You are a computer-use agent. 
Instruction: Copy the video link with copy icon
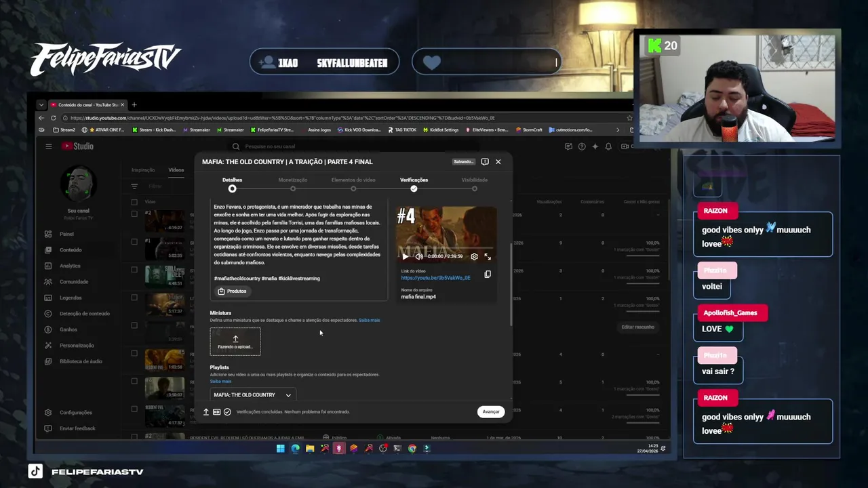[488, 274]
